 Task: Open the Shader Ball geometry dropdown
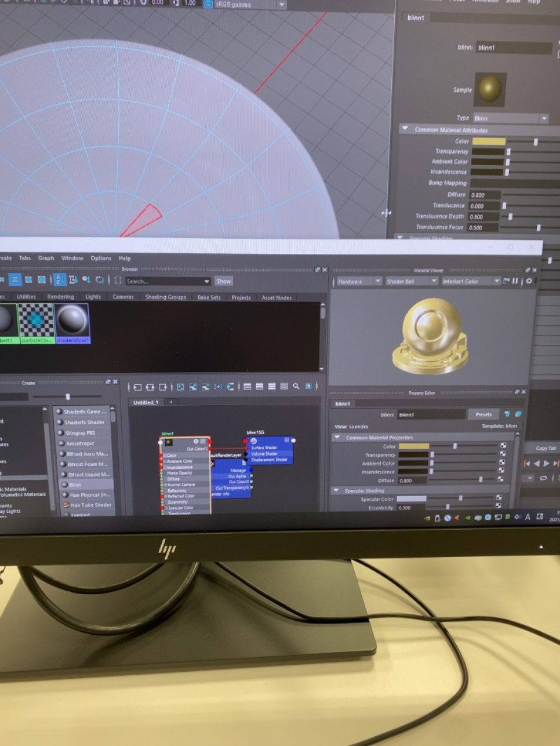(x=411, y=281)
